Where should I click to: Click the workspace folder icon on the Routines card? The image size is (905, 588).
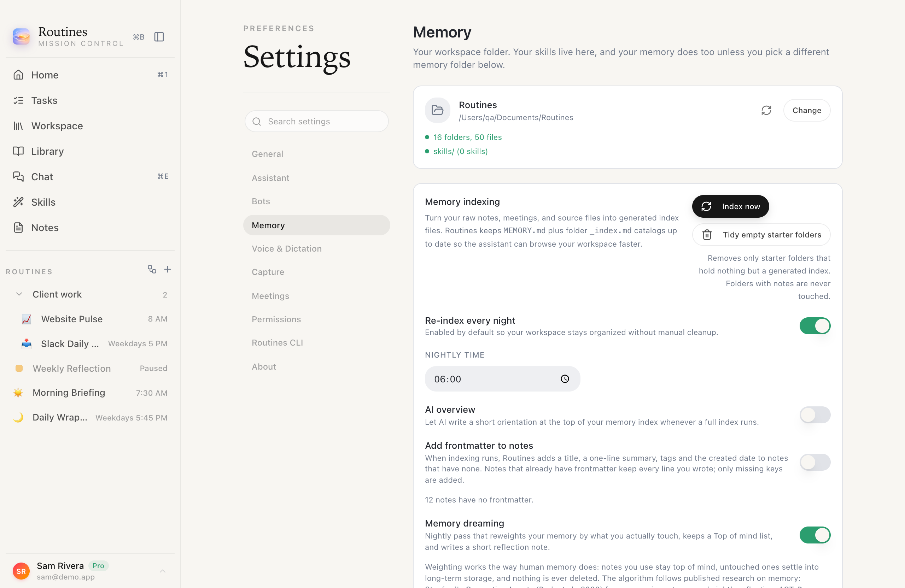coord(438,111)
